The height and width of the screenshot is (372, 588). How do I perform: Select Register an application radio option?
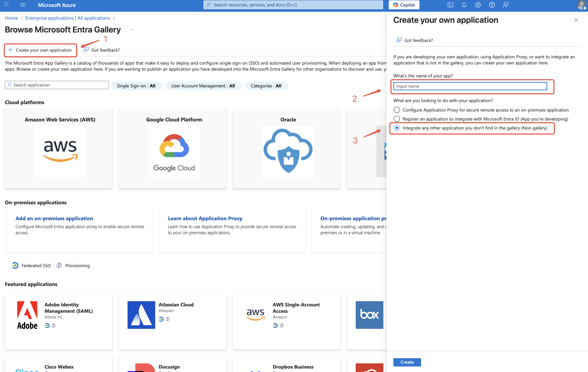click(397, 119)
